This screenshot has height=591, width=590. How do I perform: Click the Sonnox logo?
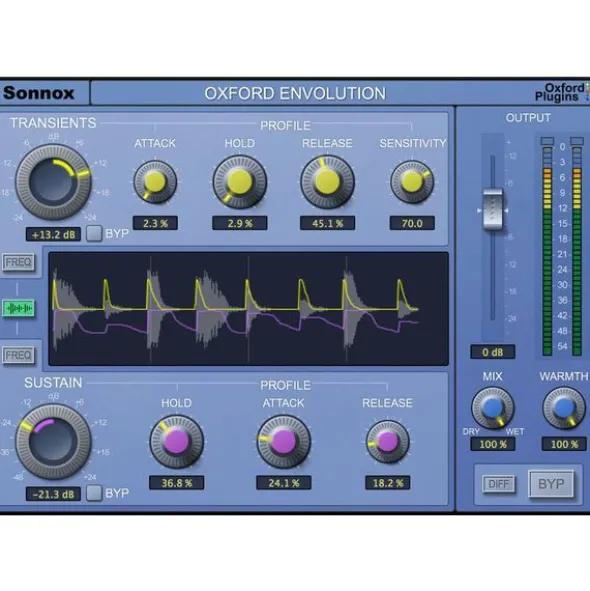point(38,93)
